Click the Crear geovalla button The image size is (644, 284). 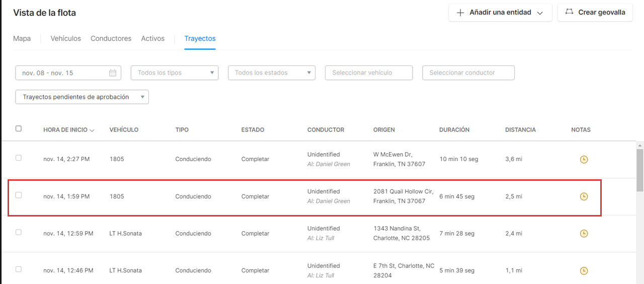click(595, 13)
